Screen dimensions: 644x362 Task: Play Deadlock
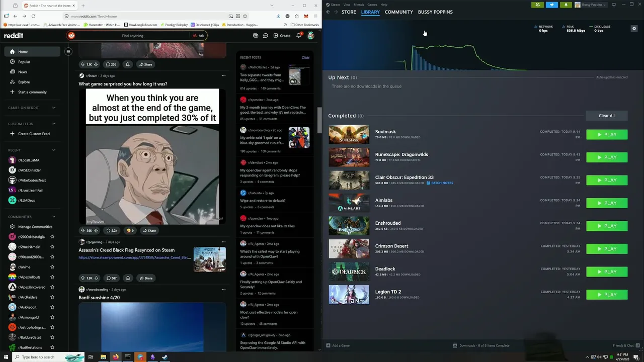607,272
